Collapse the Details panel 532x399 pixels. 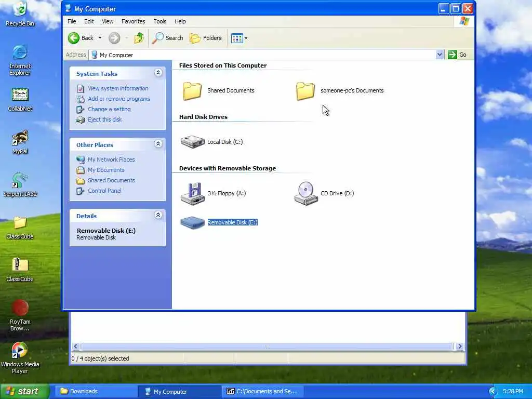[158, 215]
